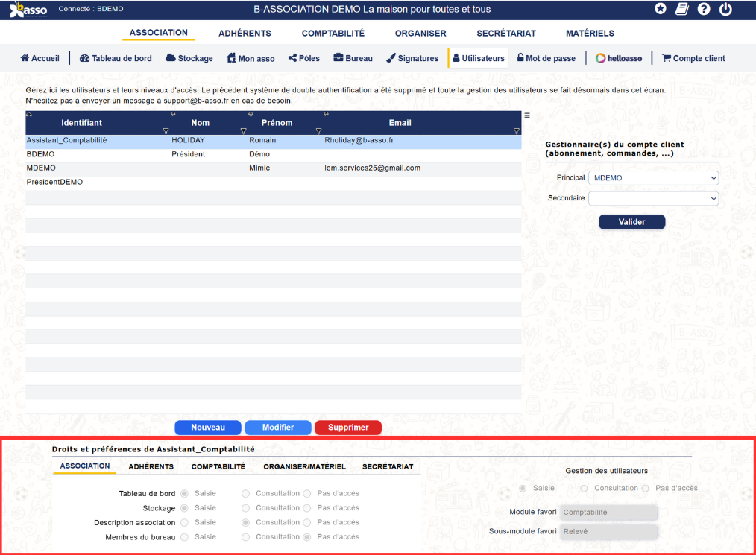Viewport: 756px width, 555px height.
Task: Click the filter icon in Email column header
Action: point(517,131)
